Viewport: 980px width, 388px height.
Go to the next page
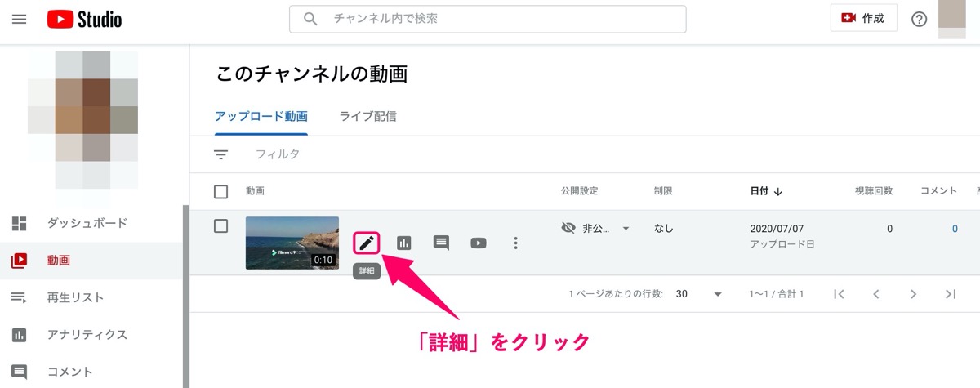(914, 294)
